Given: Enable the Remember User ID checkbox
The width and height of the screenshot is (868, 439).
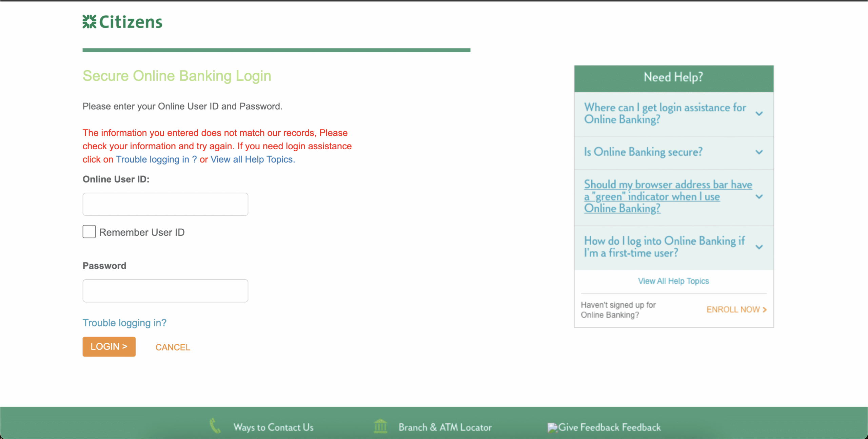Looking at the screenshot, I should tap(89, 232).
